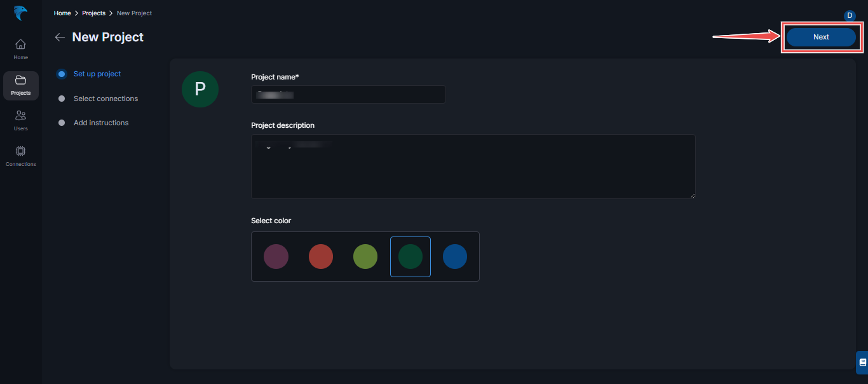Screen dimensions: 868x384
Task: Select the red color swatch
Action: 320,256
